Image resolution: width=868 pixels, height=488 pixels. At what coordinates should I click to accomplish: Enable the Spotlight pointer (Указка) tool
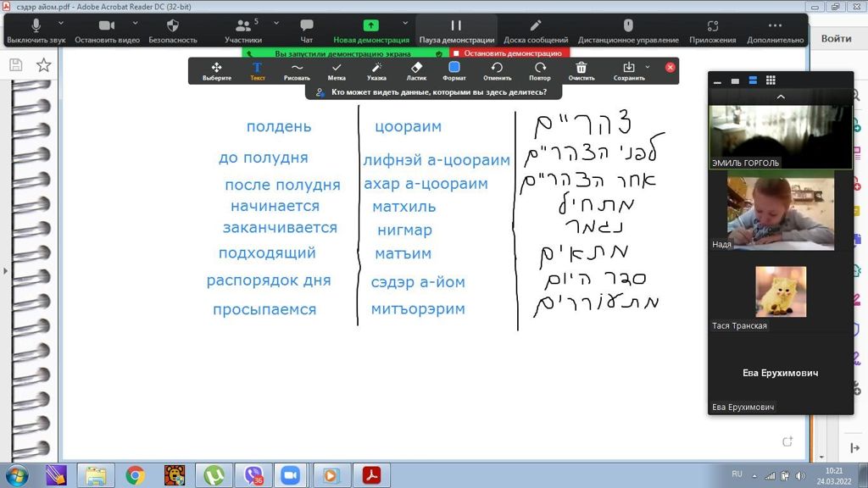376,70
